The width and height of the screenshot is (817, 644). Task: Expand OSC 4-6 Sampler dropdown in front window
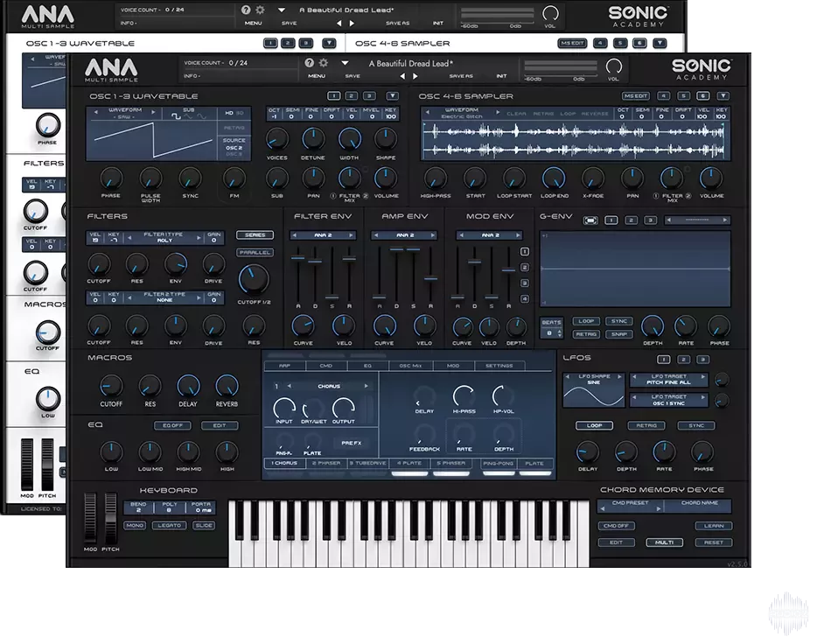click(x=723, y=96)
